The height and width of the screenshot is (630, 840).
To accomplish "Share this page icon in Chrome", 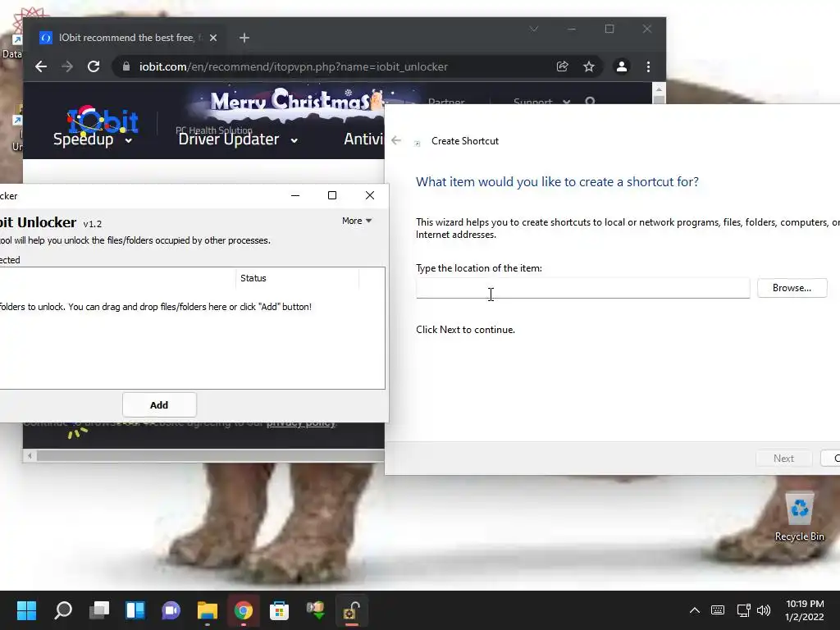I will [562, 66].
